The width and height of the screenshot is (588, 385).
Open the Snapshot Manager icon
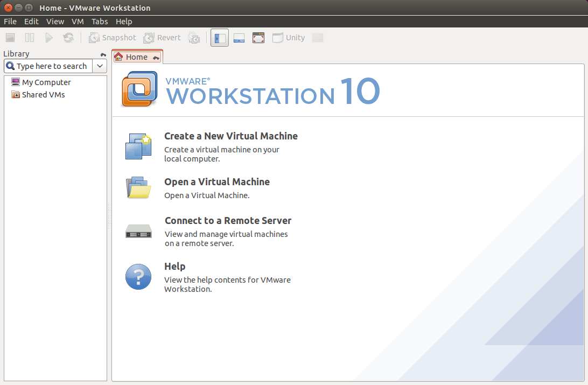coord(194,37)
